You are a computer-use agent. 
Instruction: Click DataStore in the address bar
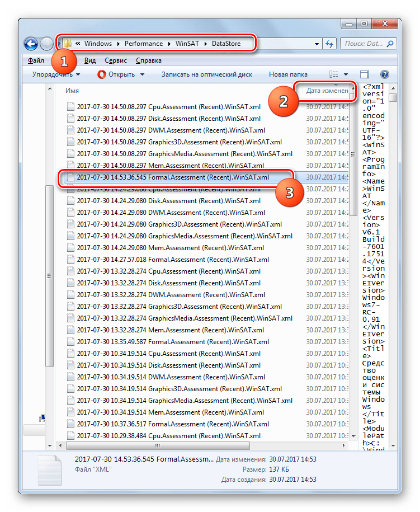226,44
